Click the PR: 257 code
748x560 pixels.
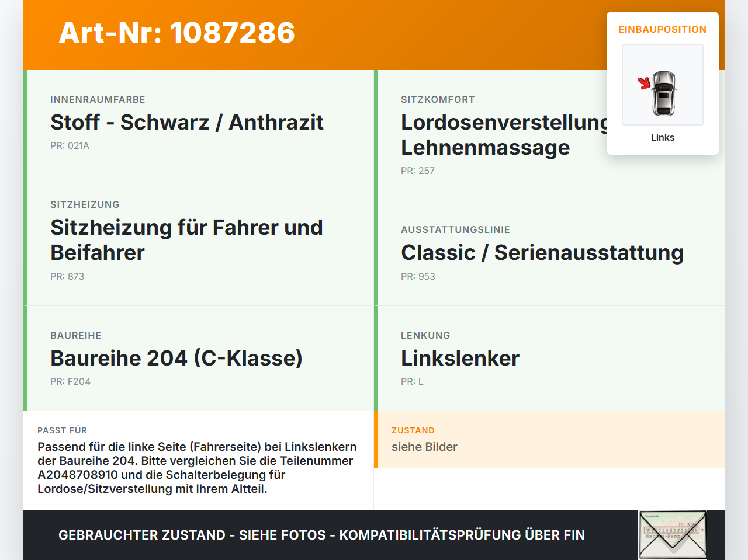pyautogui.click(x=418, y=171)
